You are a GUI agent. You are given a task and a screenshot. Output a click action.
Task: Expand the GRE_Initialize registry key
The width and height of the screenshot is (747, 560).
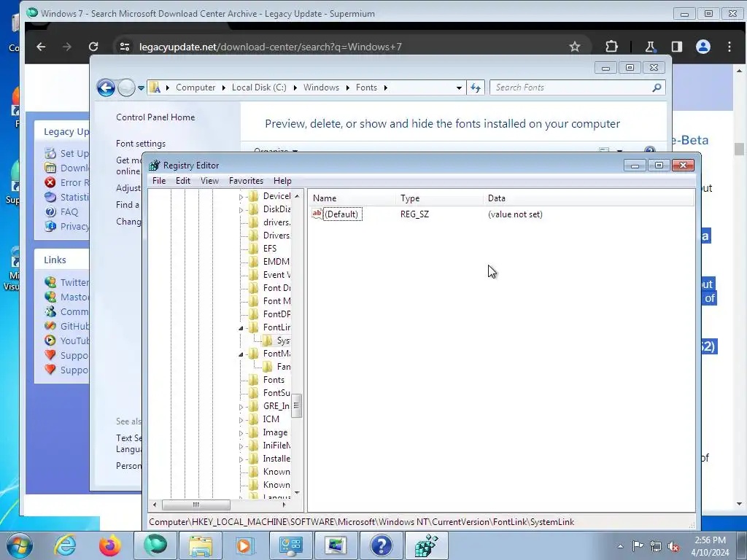(241, 407)
